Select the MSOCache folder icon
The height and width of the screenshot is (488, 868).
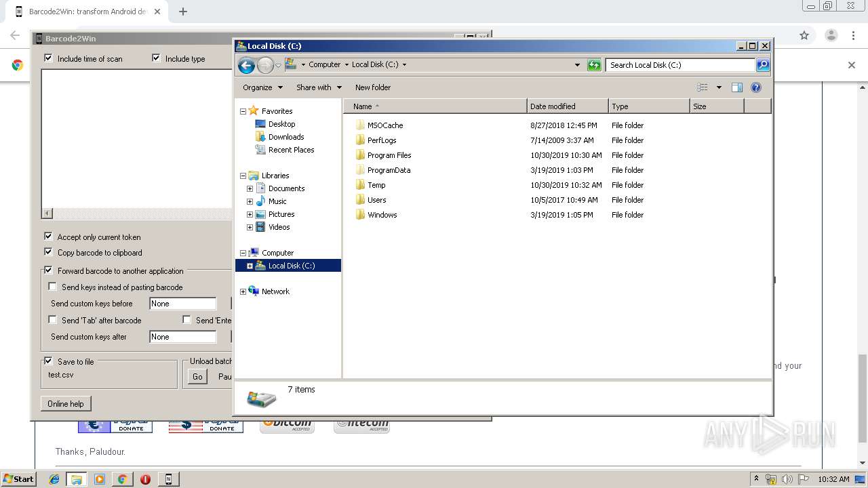pyautogui.click(x=360, y=125)
